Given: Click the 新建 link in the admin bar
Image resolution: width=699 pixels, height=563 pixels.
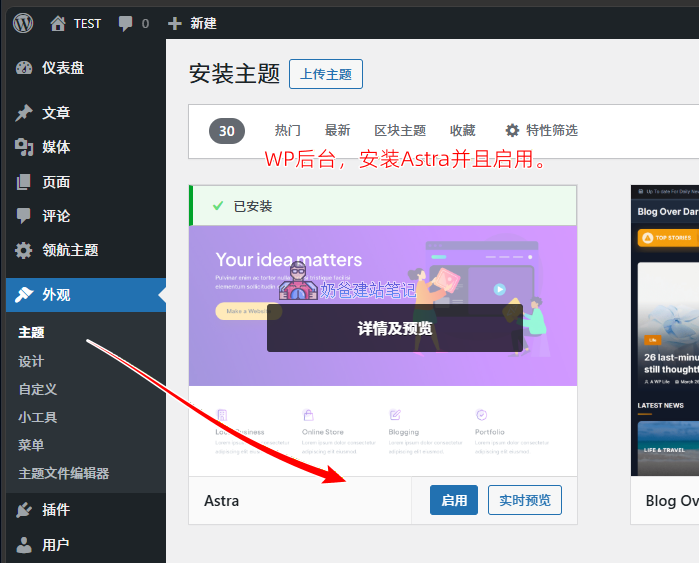Looking at the screenshot, I should point(204,23).
